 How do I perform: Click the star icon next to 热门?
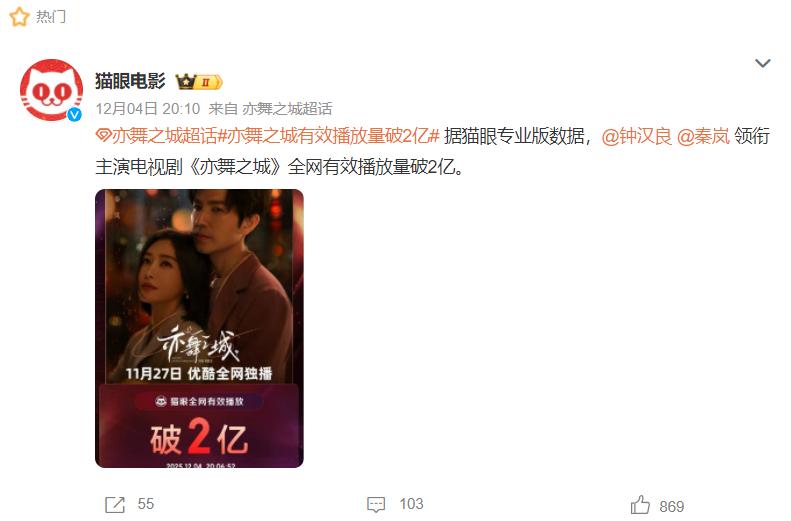pos(19,17)
